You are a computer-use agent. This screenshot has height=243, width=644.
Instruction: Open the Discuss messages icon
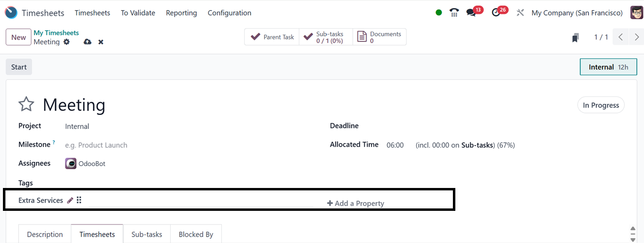[471, 13]
